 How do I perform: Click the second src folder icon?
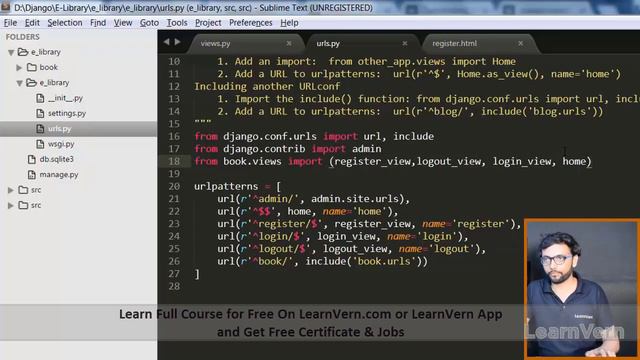click(23, 205)
